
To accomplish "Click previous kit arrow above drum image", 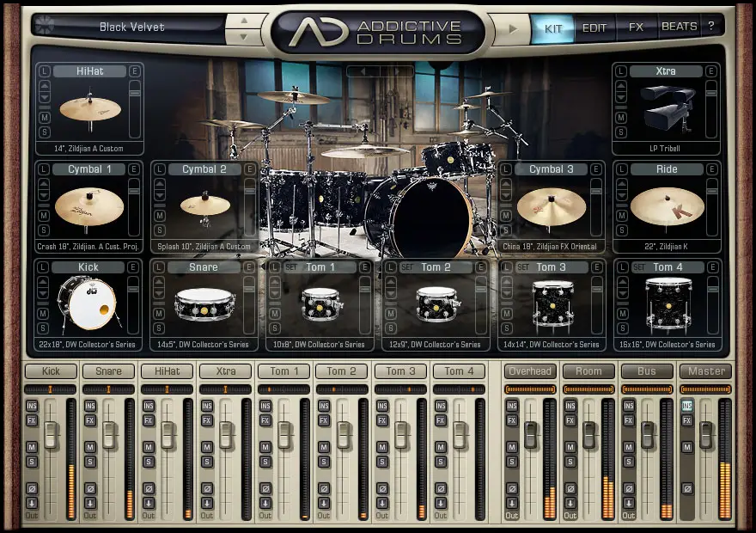I will 363,71.
